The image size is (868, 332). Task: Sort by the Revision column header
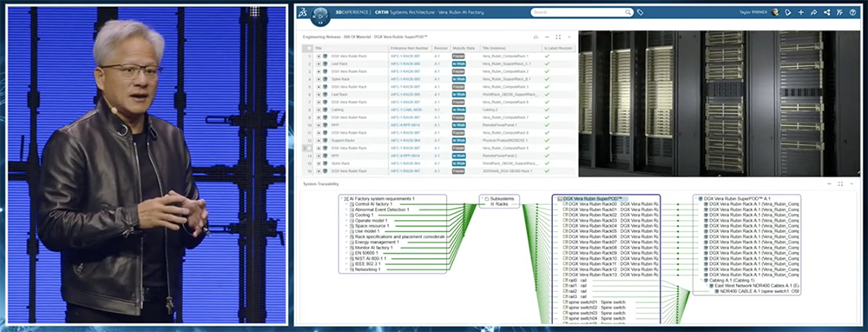[x=441, y=48]
